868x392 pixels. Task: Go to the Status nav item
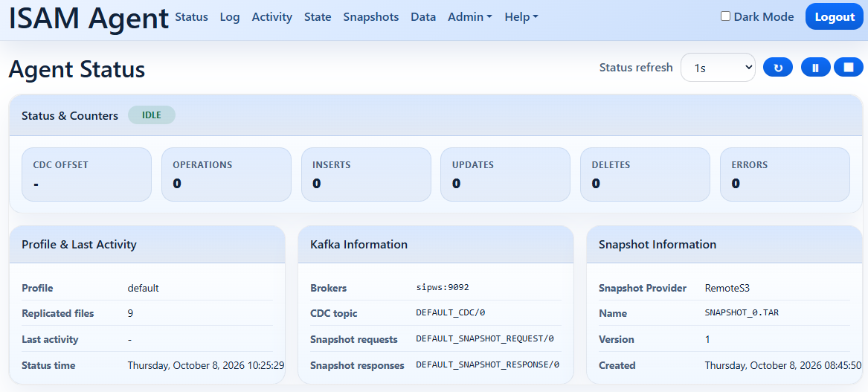tap(192, 17)
